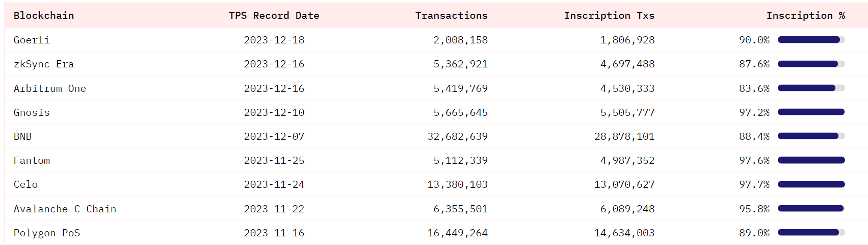Screen dimensions: 868x245
Task: Click the Fantom blockchain name
Action: coord(32,160)
